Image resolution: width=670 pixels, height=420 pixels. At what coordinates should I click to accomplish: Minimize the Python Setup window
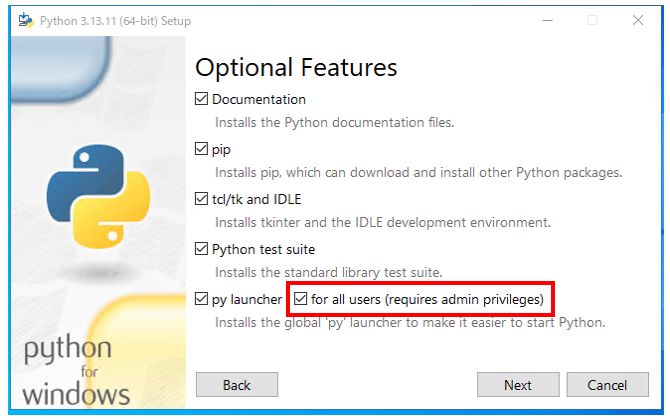coord(547,21)
